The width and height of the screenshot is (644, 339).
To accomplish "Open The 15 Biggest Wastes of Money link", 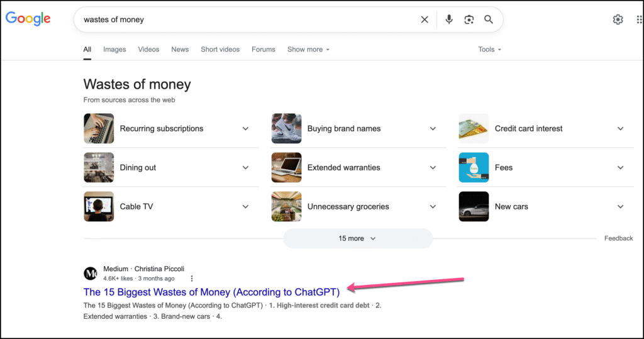I will (x=211, y=292).
